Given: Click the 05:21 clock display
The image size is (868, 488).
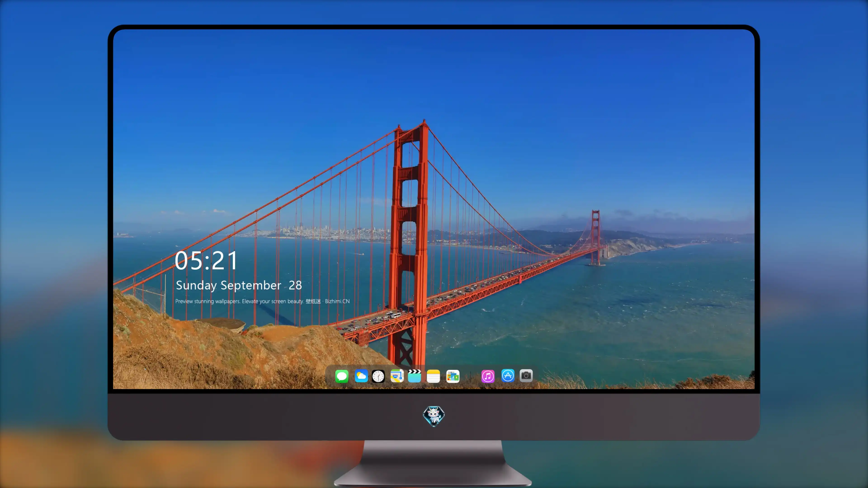Looking at the screenshot, I should point(206,261).
